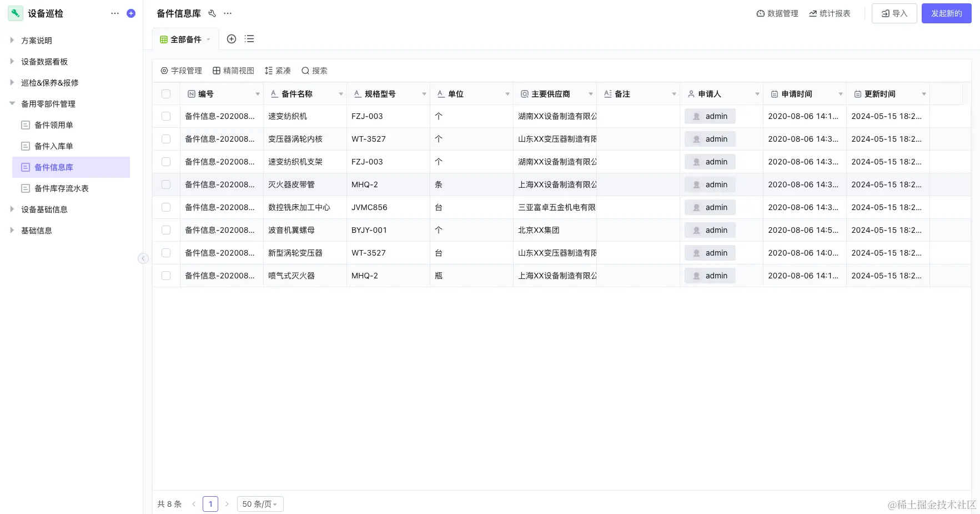
Task: Open the 申请时间 column dropdown arrow
Action: tap(841, 94)
